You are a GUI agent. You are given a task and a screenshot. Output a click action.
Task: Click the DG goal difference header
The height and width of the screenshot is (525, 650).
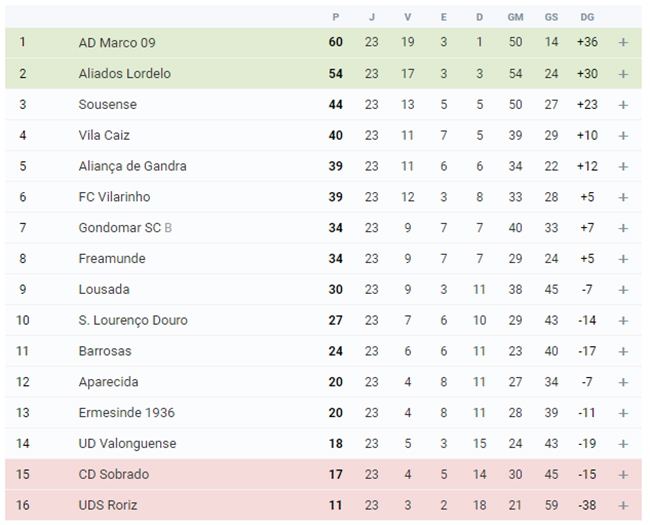click(587, 17)
